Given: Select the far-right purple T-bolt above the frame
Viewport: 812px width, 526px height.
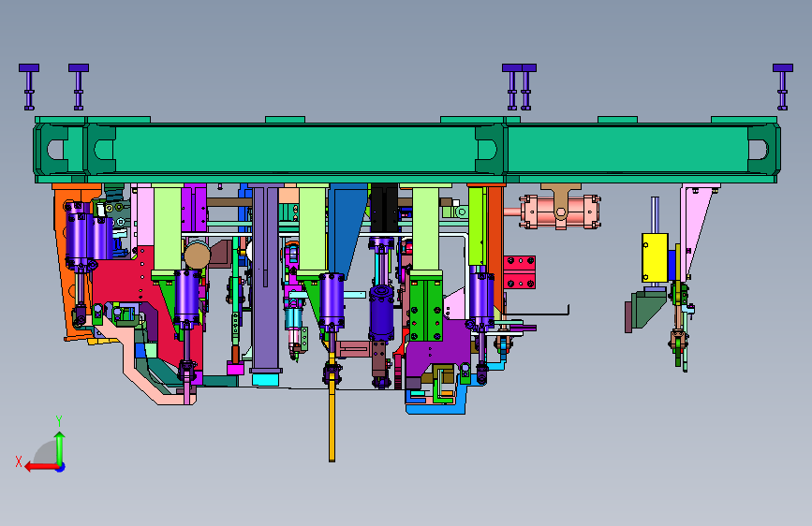Looking at the screenshot, I should click(x=782, y=87).
